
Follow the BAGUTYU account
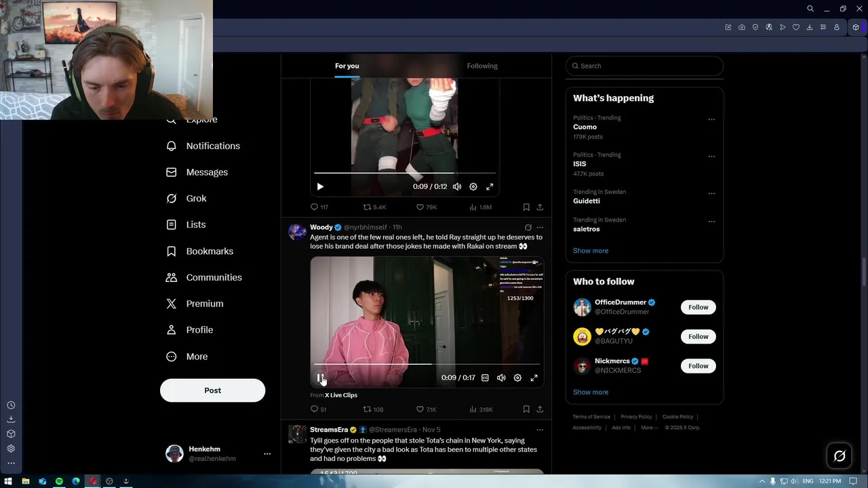point(698,336)
